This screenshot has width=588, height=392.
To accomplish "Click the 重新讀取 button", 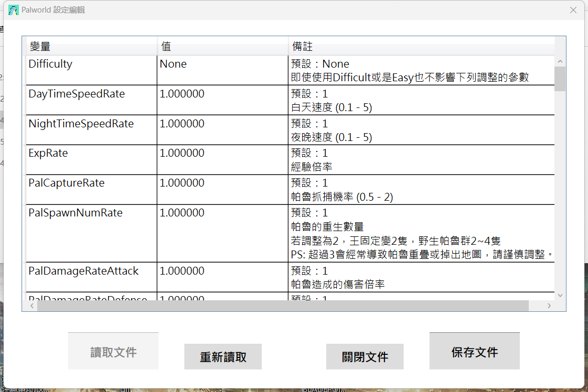I will (x=223, y=357).
